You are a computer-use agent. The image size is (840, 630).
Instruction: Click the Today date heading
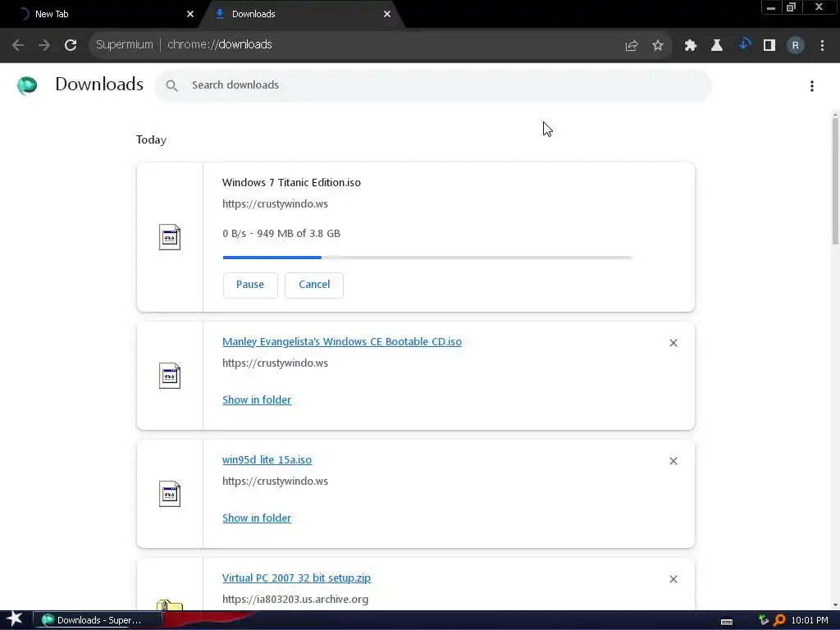[151, 139]
